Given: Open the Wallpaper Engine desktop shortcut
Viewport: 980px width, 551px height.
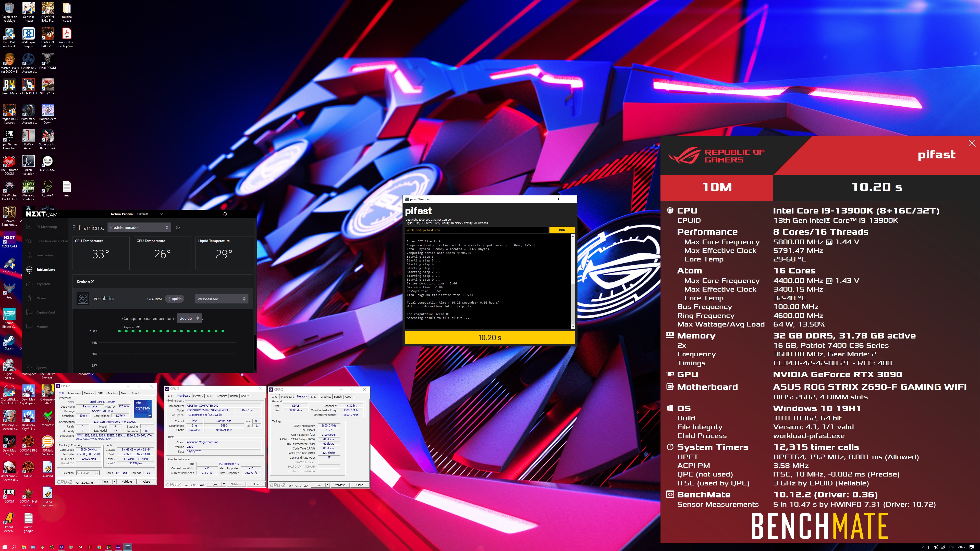Looking at the screenshot, I should [x=28, y=37].
